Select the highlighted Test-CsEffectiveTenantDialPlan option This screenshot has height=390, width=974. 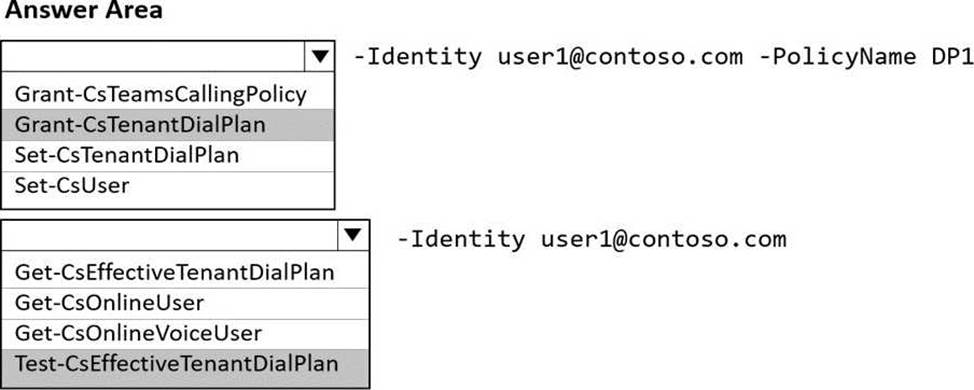click(185, 364)
